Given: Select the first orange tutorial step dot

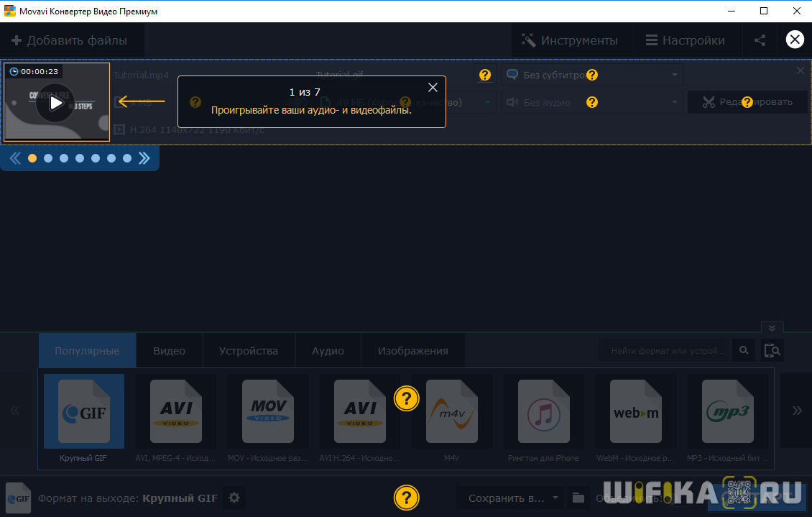Looking at the screenshot, I should 32,158.
